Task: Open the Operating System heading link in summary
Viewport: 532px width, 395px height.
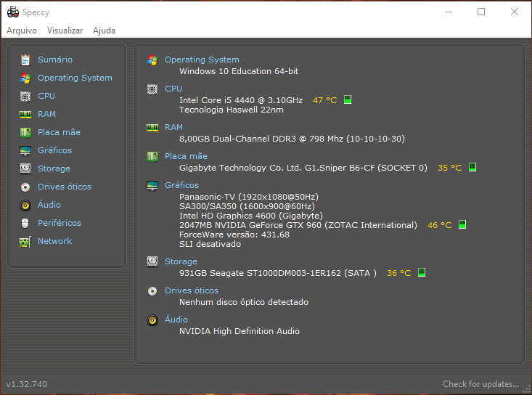Action: pyautogui.click(x=202, y=60)
